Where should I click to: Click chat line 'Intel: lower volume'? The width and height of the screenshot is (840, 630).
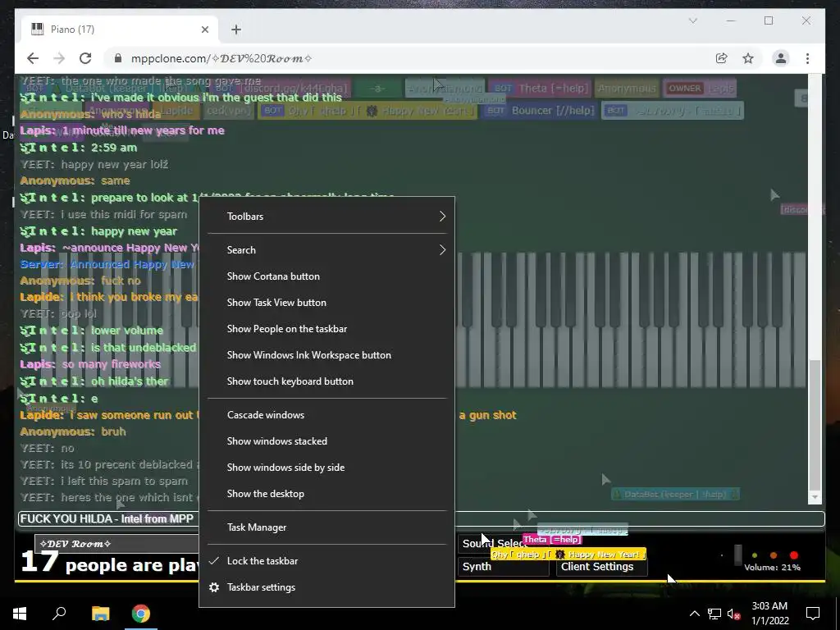click(92, 331)
